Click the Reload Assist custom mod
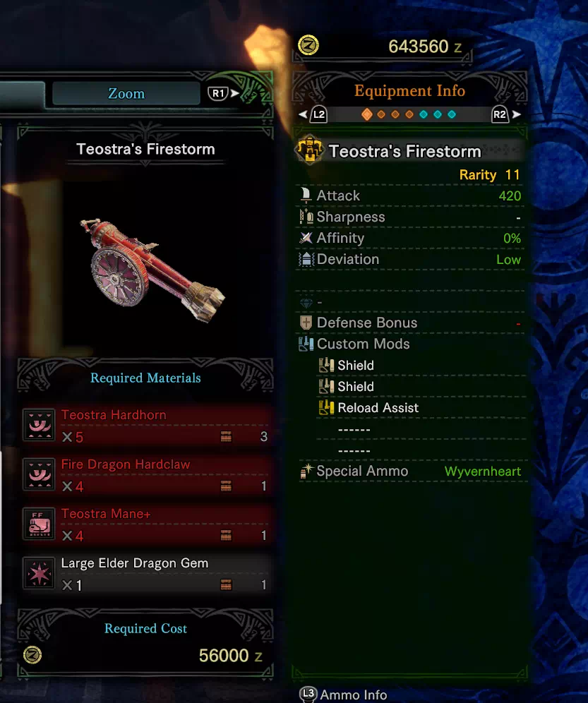Screen dimensions: 588x703 click(368, 407)
